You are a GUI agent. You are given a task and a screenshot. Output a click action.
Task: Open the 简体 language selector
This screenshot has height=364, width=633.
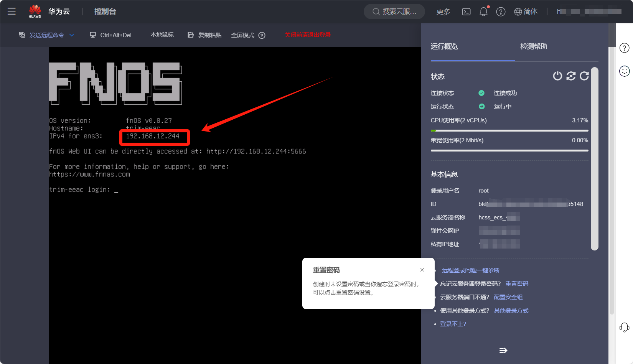[x=526, y=12]
